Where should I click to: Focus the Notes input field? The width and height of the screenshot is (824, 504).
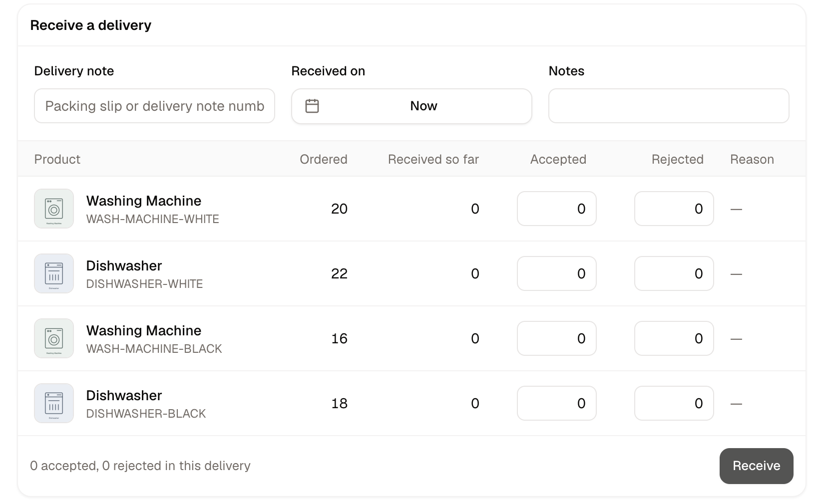pos(669,106)
